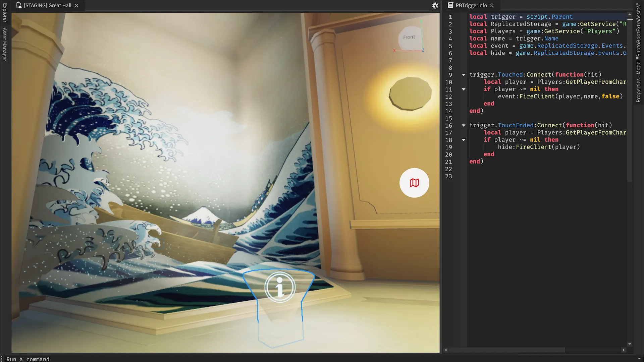Close the [STAGING] Great Hall tab
Screen dimensions: 644x362
pyautogui.click(x=76, y=5)
